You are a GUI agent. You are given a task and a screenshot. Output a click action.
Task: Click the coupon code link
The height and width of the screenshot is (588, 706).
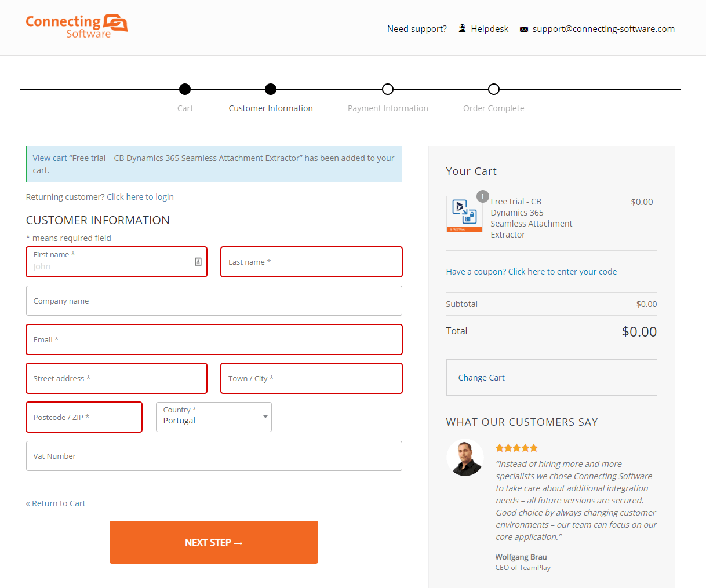532,272
